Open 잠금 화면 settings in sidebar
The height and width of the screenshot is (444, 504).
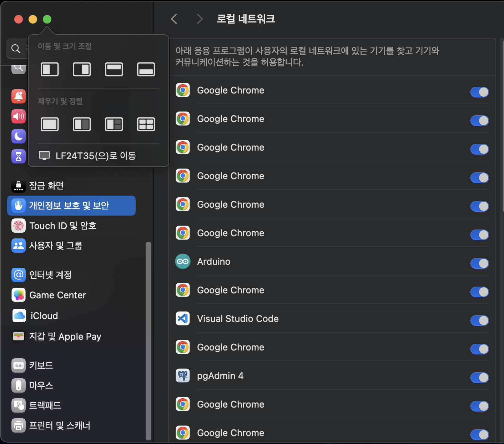(x=46, y=186)
